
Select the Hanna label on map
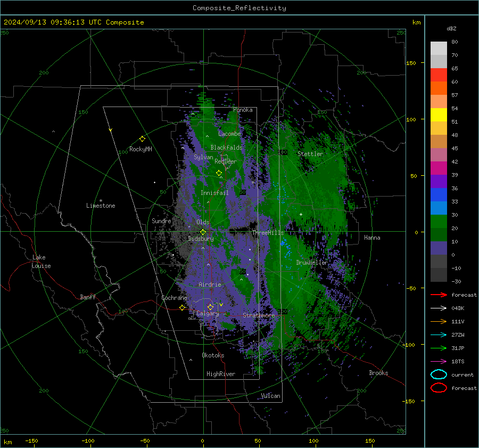(372, 238)
